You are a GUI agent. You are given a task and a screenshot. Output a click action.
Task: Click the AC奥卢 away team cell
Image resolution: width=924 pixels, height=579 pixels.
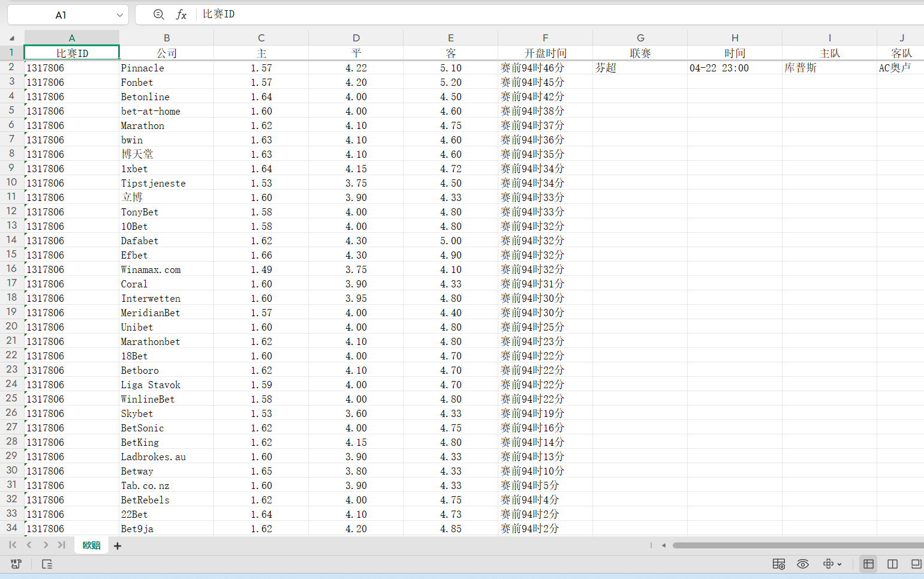point(901,68)
